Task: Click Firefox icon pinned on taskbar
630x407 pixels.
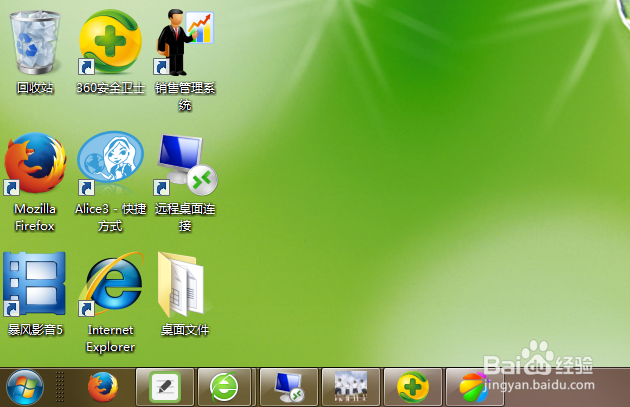Action: click(103, 387)
